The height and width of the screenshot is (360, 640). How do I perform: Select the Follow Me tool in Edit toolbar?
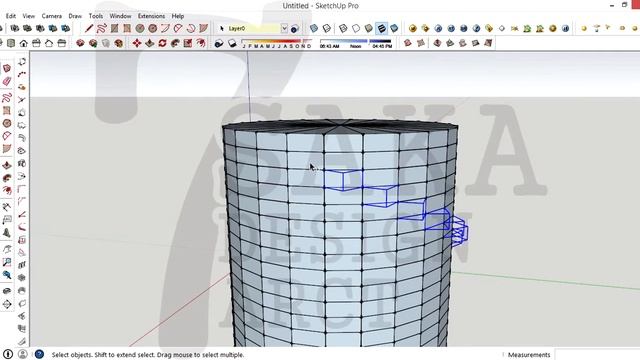pos(175,43)
